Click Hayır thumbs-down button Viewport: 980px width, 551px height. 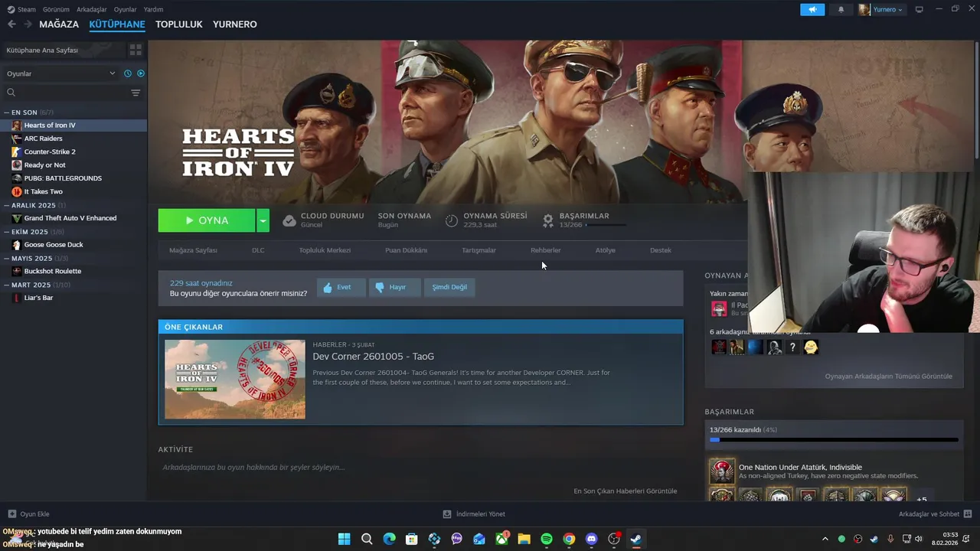click(x=394, y=287)
